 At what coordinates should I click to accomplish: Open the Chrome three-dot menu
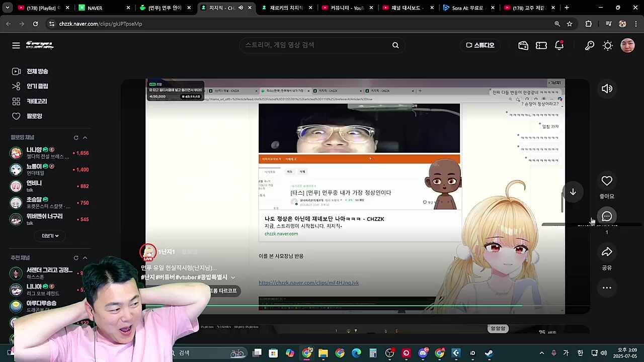tap(636, 24)
